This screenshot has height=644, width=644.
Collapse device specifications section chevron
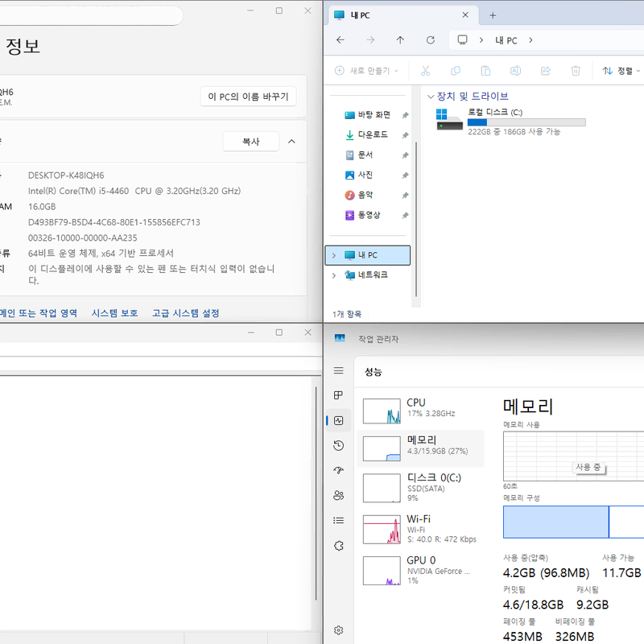pyautogui.click(x=291, y=142)
